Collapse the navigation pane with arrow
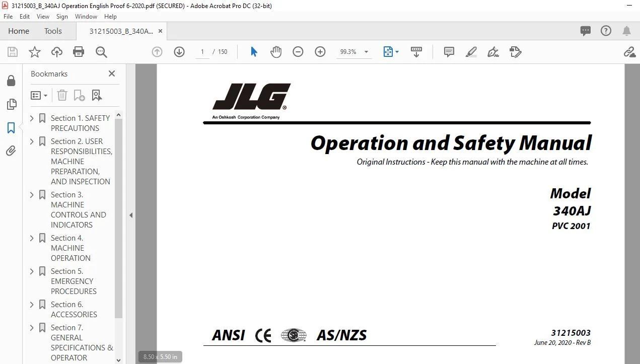 (131, 215)
